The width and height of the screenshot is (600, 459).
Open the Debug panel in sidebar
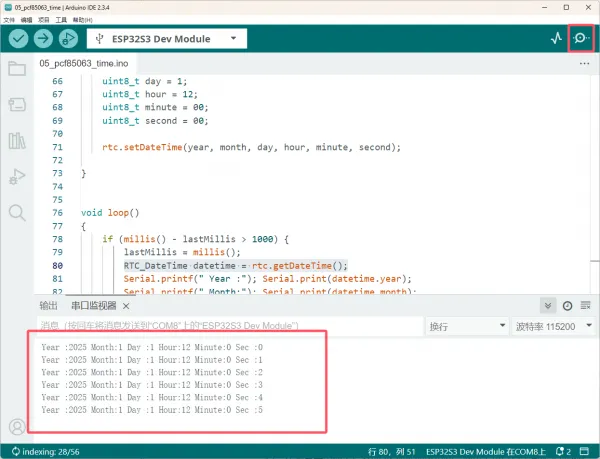[17, 177]
